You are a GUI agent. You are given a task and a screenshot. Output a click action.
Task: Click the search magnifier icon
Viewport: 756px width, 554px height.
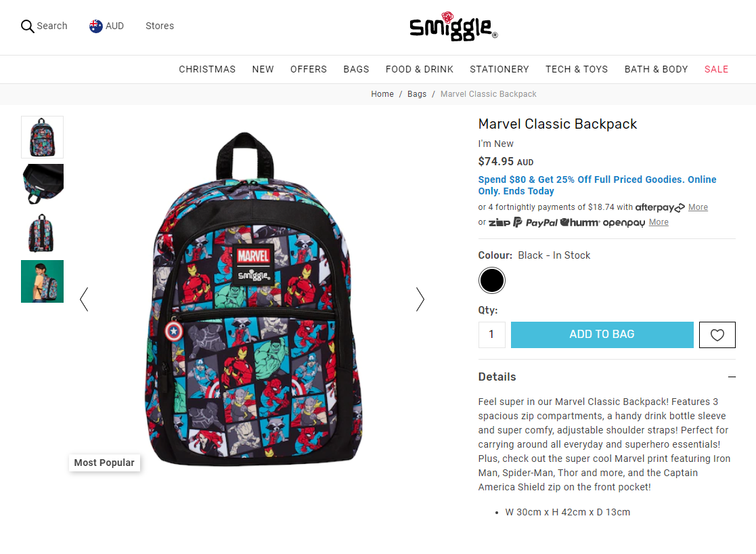[x=28, y=26]
